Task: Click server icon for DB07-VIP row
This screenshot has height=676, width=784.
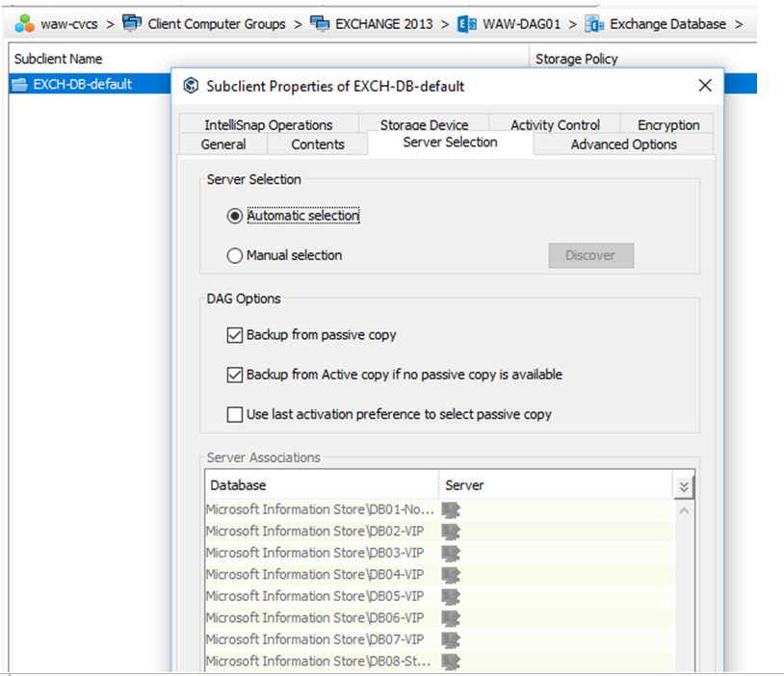Action: pyautogui.click(x=451, y=640)
